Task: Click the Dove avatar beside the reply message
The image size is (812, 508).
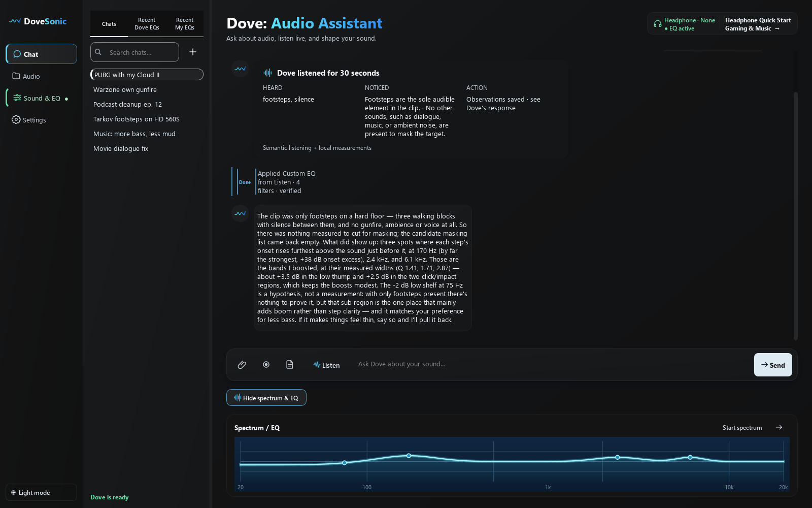Action: pyautogui.click(x=240, y=213)
